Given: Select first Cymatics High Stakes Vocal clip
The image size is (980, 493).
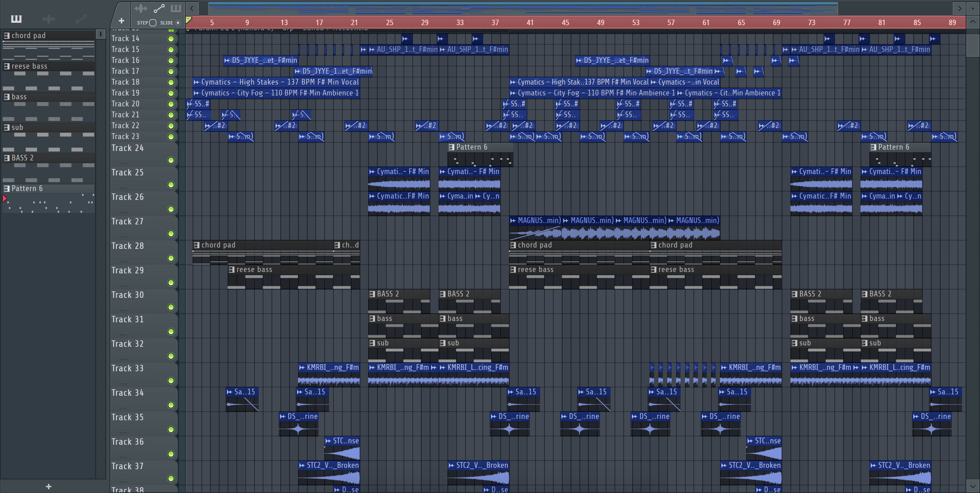Looking at the screenshot, I should pos(276,82).
